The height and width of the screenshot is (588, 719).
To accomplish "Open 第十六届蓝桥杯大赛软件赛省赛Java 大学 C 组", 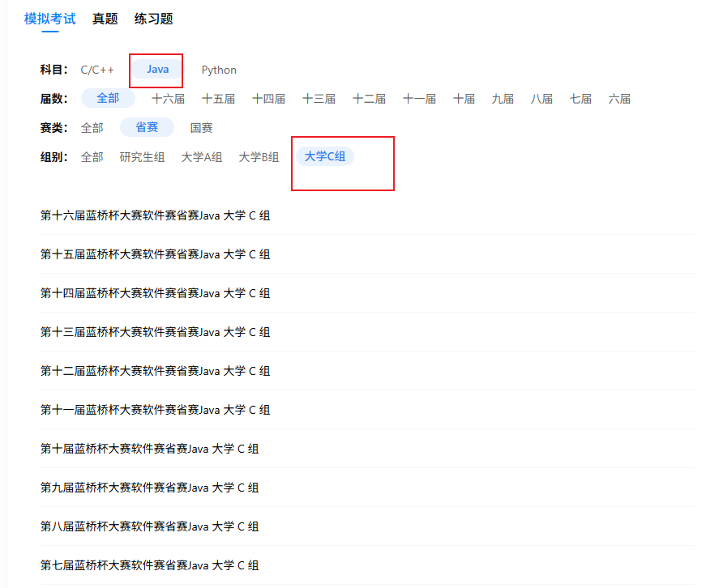I will (x=155, y=215).
